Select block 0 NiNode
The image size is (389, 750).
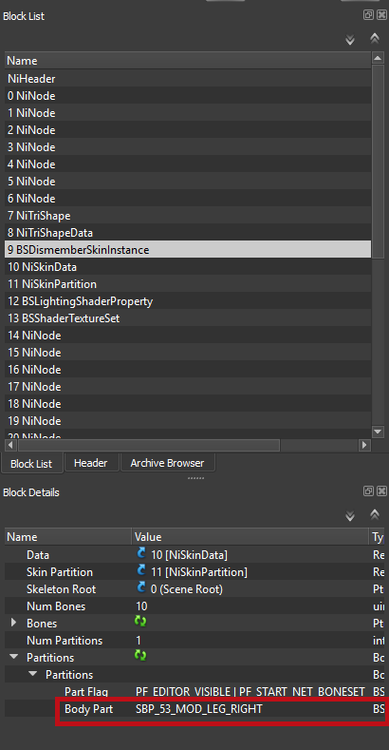(188, 96)
